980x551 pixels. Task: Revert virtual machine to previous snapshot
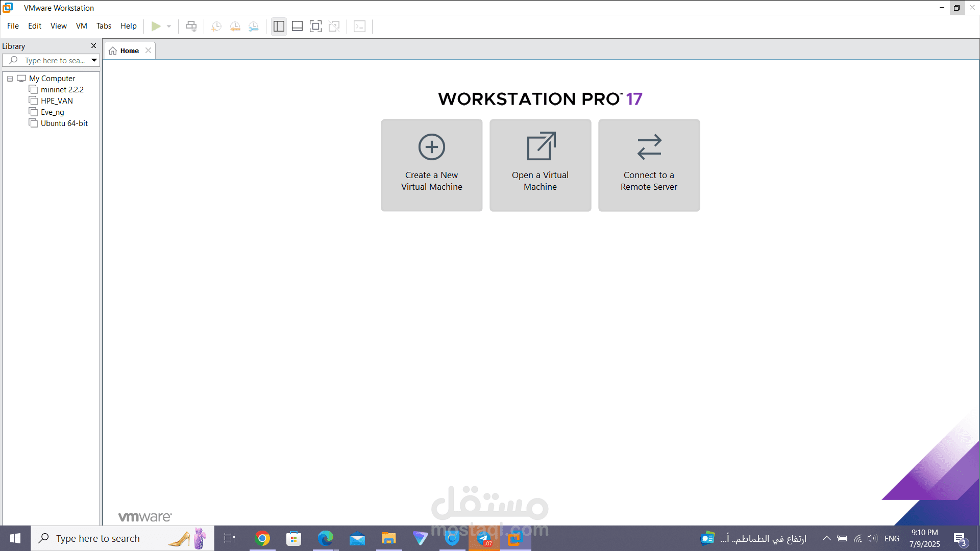point(235,26)
